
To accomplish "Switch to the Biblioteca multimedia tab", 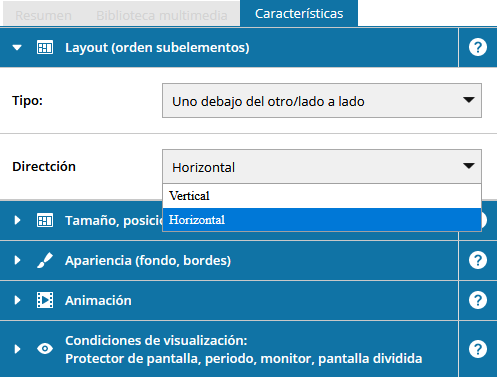I will [x=162, y=15].
